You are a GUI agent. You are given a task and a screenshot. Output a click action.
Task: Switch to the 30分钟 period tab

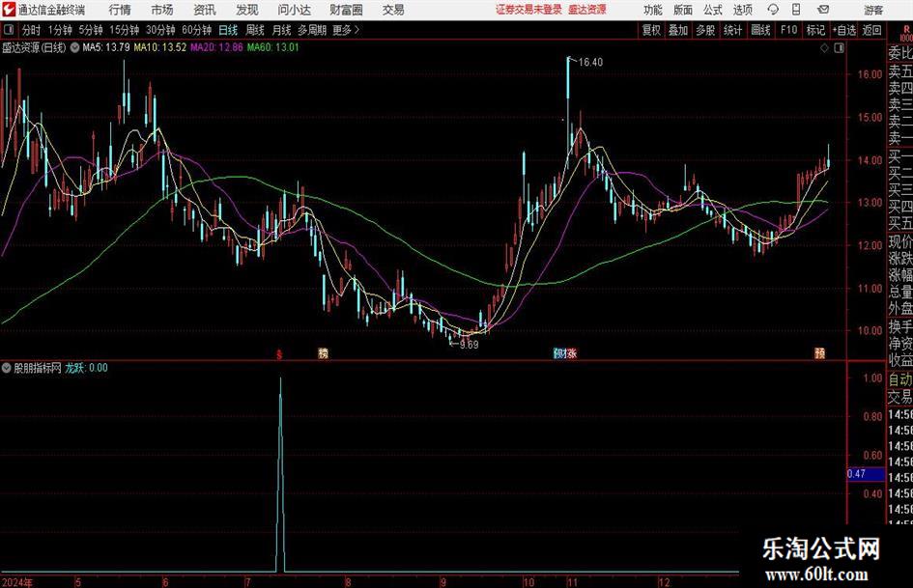(x=160, y=30)
